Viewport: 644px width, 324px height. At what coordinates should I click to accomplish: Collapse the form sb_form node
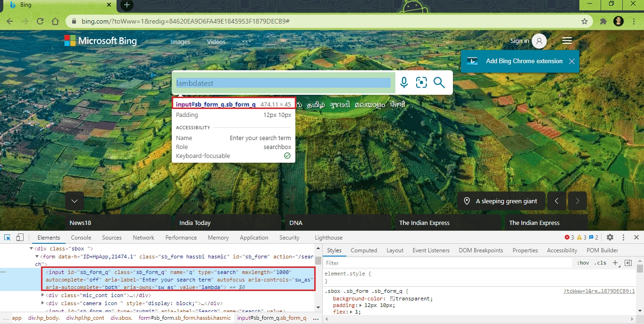point(37,257)
